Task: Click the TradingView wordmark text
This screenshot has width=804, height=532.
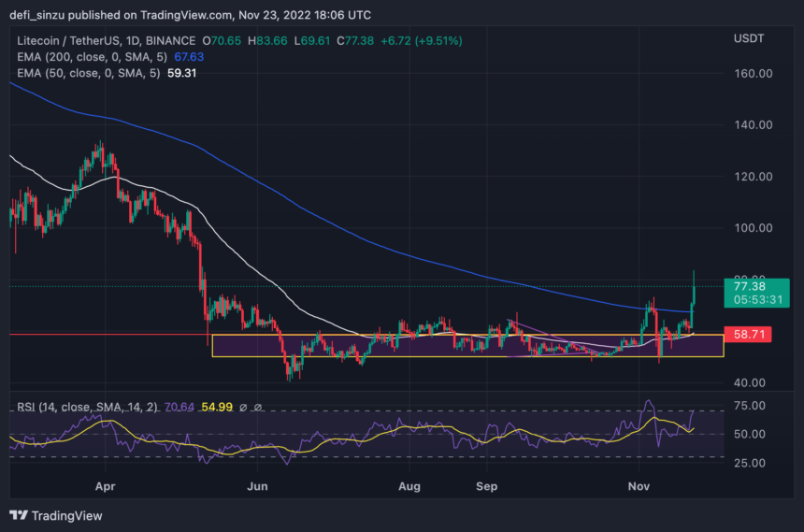Action: click(x=66, y=515)
